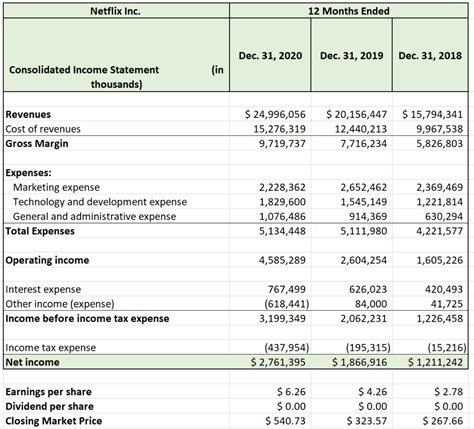Viewport: 474px width, 429px height.
Task: Select the 2019 Cost of revenues cell
Action: coord(361,129)
